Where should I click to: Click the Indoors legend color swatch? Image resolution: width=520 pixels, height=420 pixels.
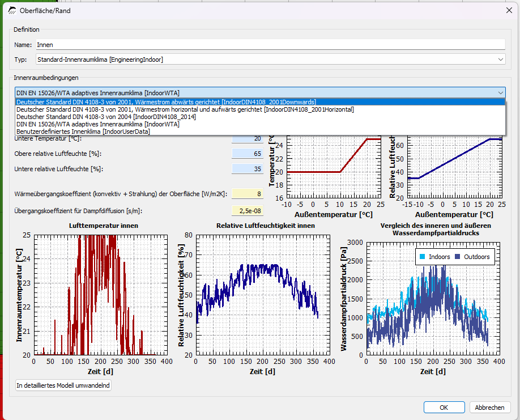423,257
